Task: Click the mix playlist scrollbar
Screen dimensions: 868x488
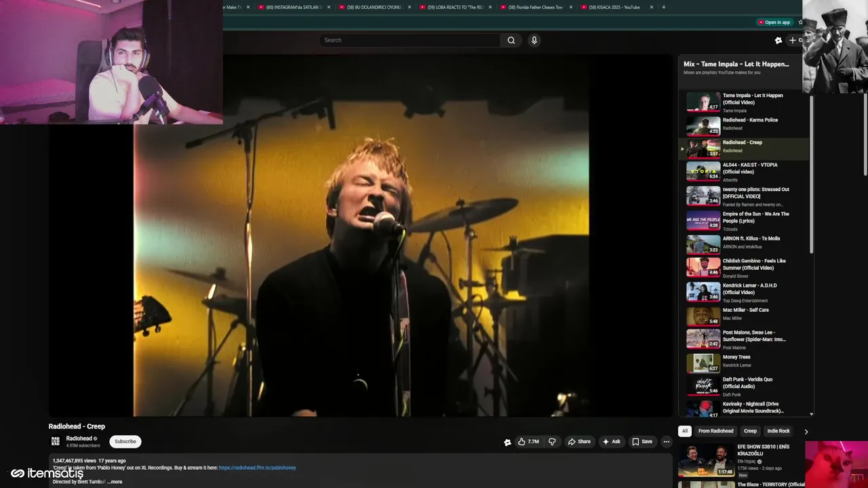Action: pos(812,174)
